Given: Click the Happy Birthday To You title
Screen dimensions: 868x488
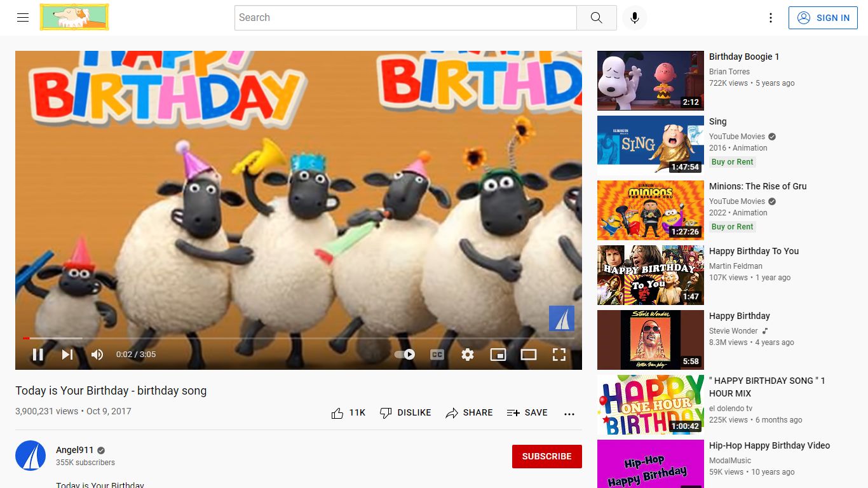Looking at the screenshot, I should pos(754,251).
